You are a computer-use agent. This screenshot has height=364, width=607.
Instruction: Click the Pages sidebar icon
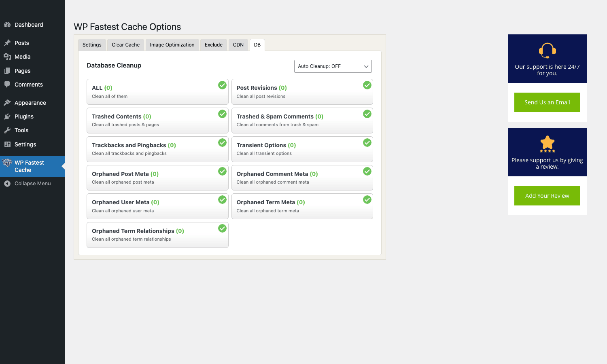[x=7, y=71]
